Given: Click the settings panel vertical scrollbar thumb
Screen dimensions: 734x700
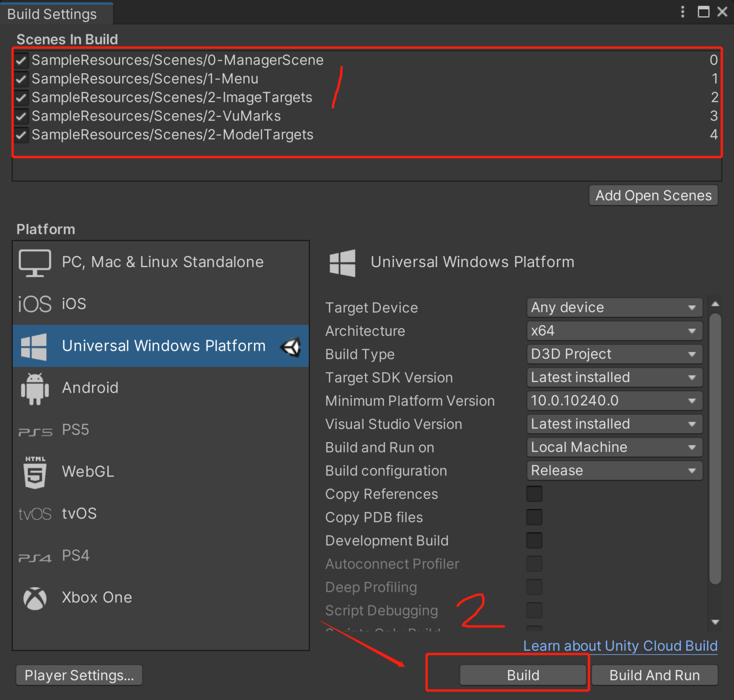Looking at the screenshot, I should pos(715,449).
